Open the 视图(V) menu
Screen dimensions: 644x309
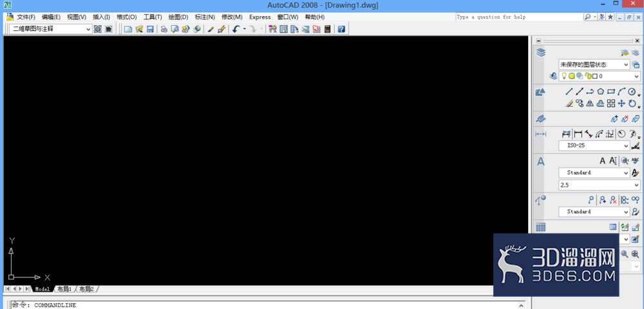coord(77,17)
